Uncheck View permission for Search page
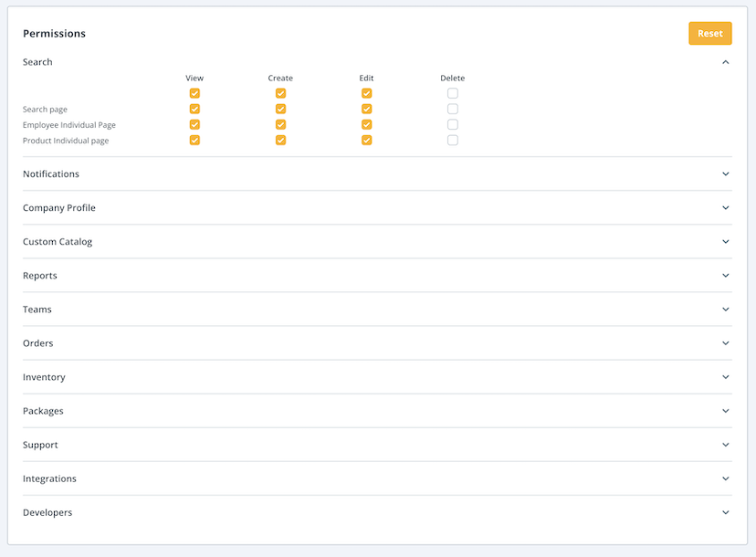Image resolution: width=756 pixels, height=557 pixels. pos(194,110)
